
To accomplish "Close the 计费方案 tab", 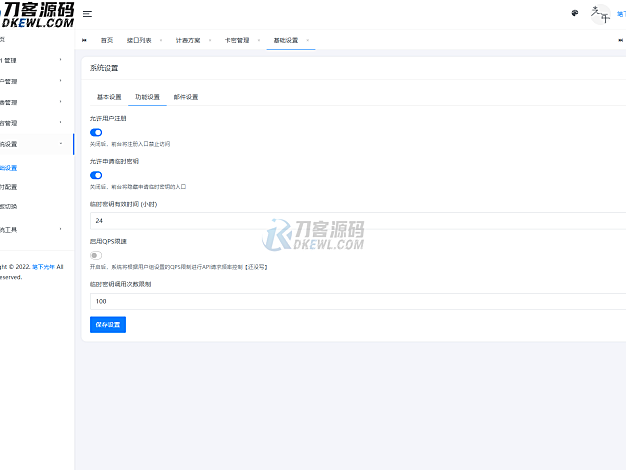I will [210, 40].
